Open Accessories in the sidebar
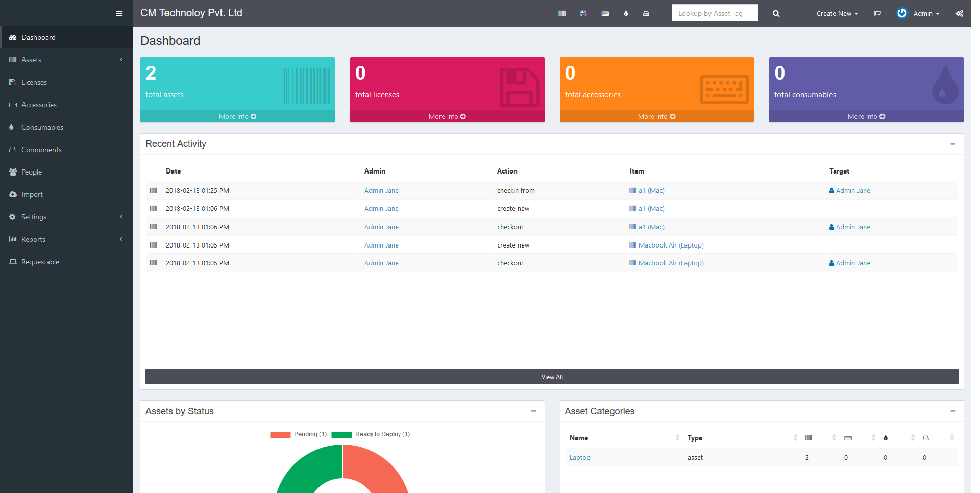Viewport: 980px width, 493px height. [66, 105]
